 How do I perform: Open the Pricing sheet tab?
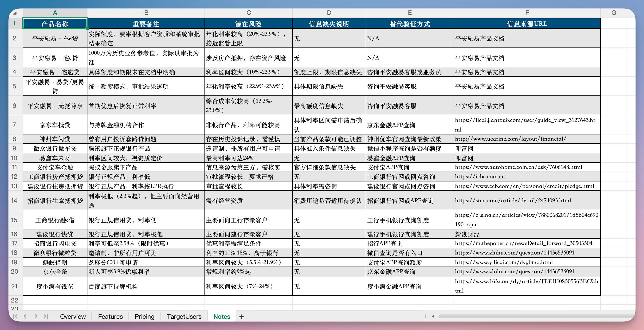[145, 317]
